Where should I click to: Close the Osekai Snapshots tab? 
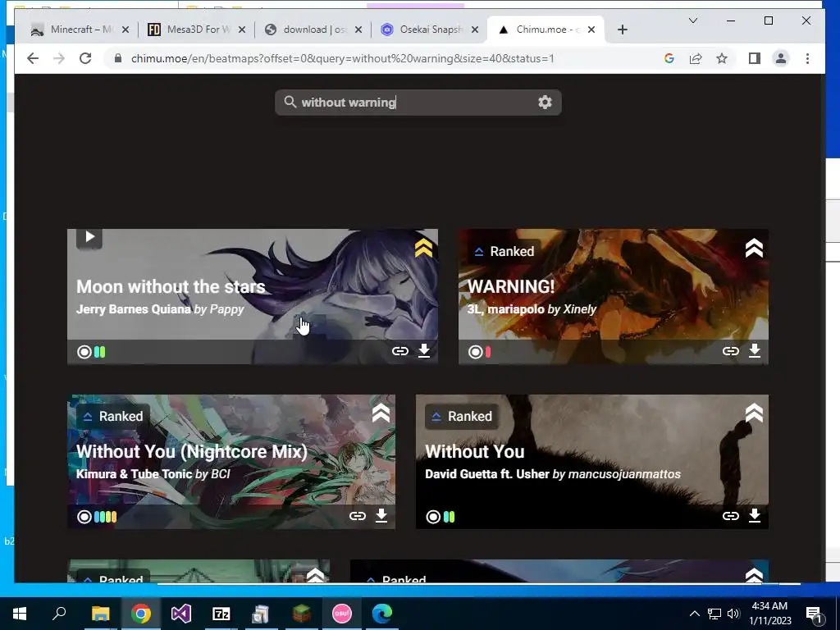(x=475, y=30)
